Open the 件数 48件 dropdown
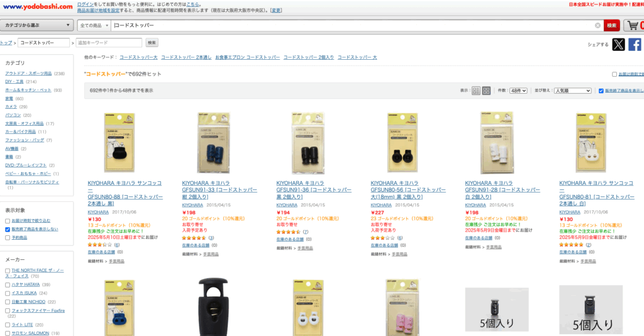The height and width of the screenshot is (336, 644). pos(518,91)
